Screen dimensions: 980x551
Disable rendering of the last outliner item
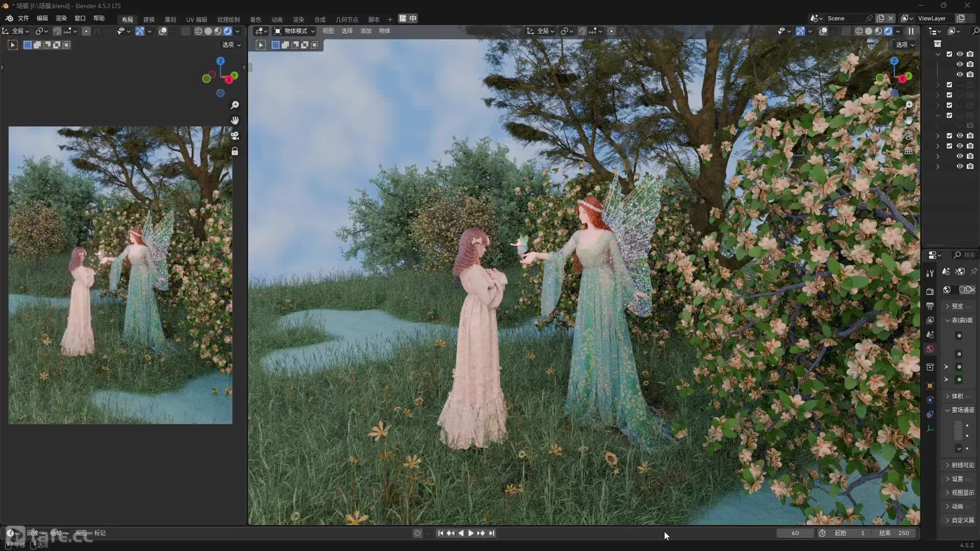970,166
